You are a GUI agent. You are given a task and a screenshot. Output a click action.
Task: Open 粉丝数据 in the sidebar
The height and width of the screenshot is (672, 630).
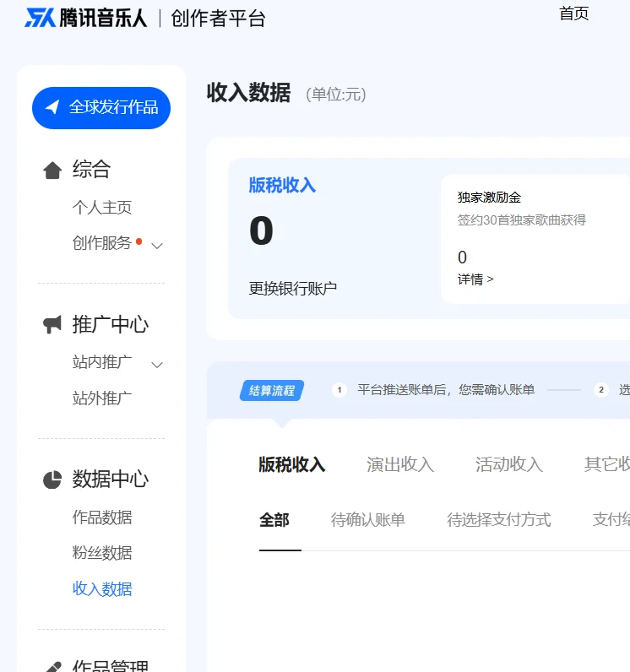pyautogui.click(x=102, y=553)
